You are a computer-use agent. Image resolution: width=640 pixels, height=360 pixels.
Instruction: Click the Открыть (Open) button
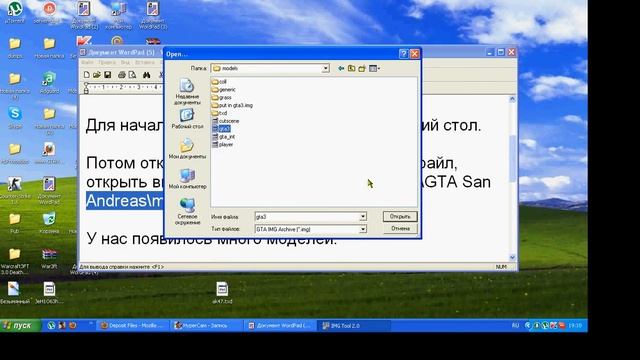click(400, 216)
